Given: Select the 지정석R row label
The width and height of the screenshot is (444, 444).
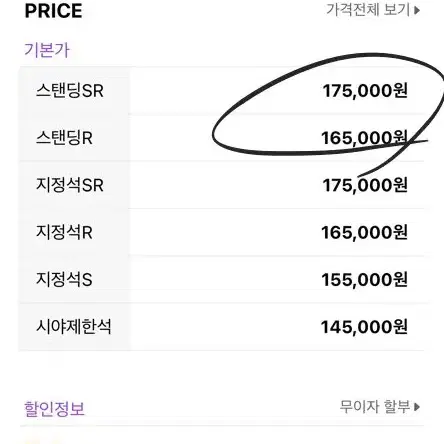Looking at the screenshot, I should click(x=64, y=232).
